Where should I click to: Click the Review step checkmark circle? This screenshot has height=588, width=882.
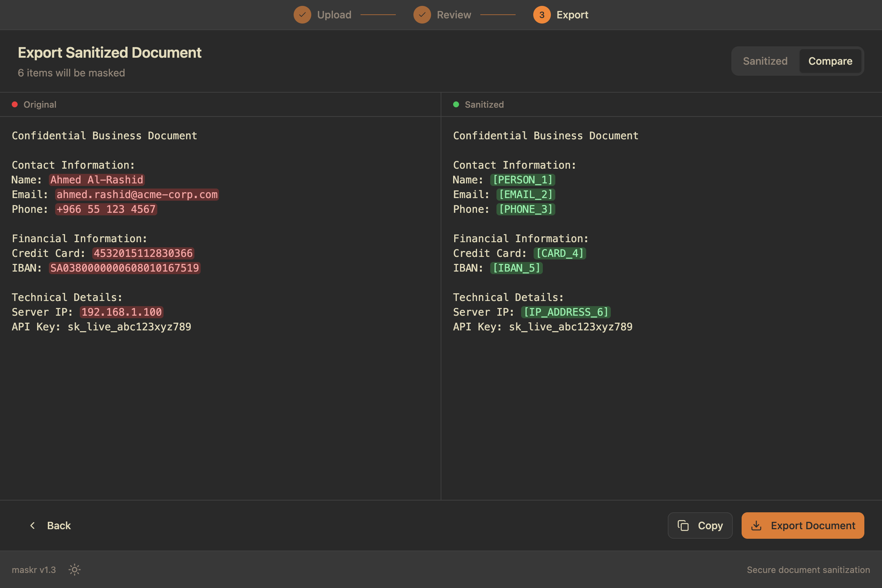click(422, 15)
